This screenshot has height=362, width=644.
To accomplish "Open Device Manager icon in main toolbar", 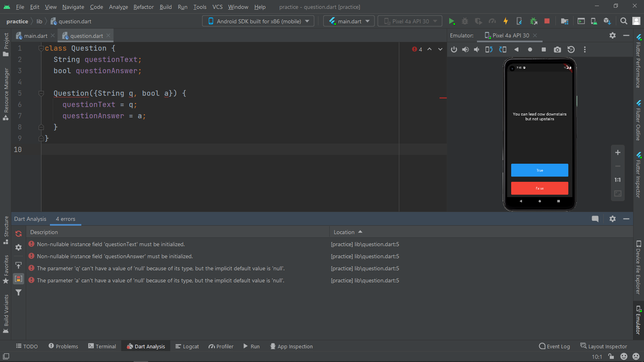I will pyautogui.click(x=594, y=21).
